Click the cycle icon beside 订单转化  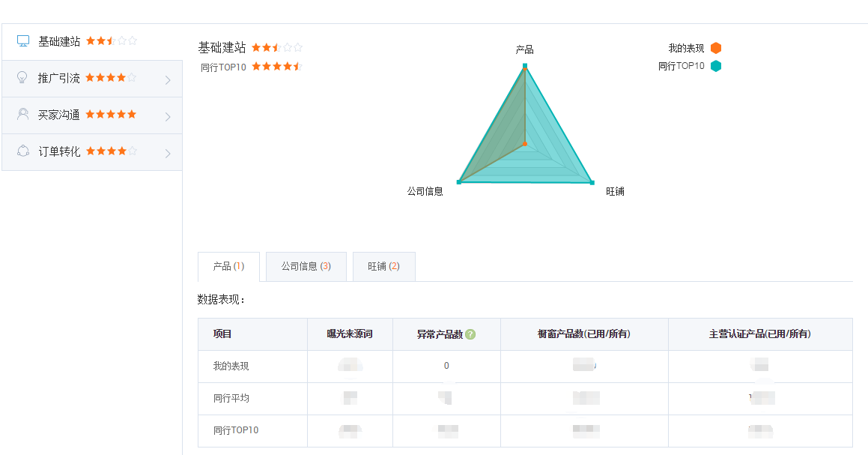23,151
